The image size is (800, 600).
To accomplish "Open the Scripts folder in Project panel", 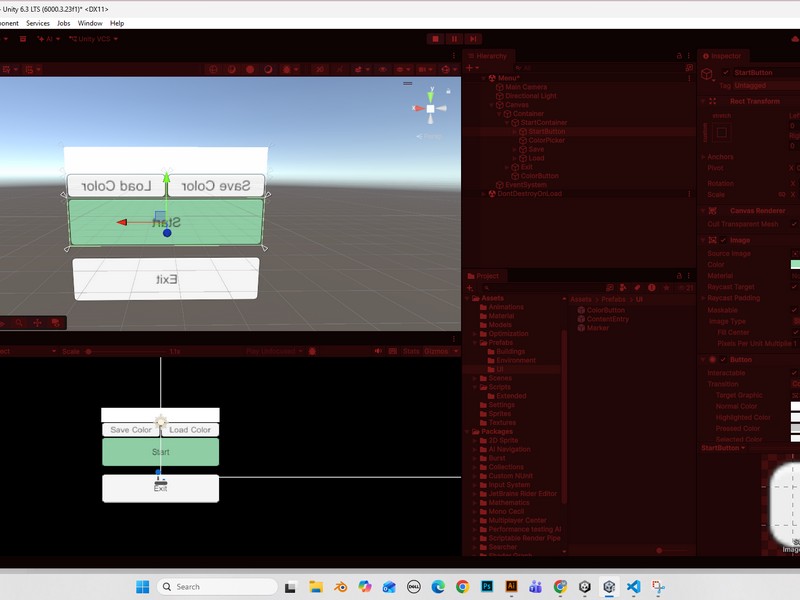I will (x=499, y=387).
